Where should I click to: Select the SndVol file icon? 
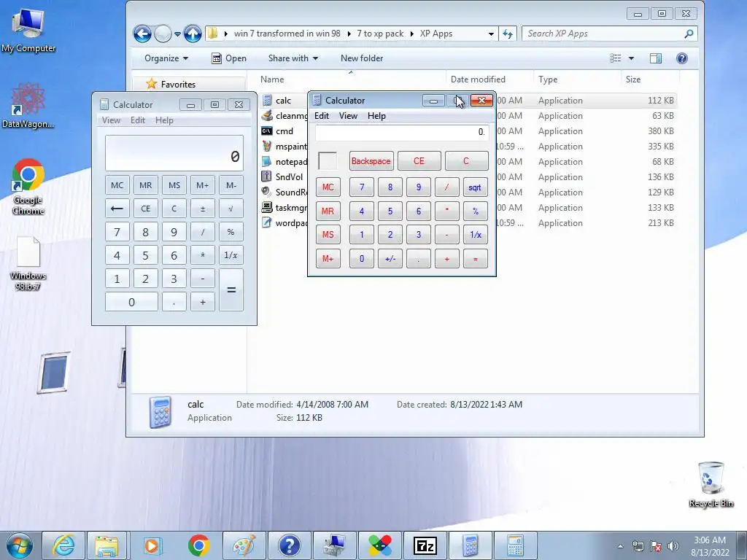tap(267, 176)
